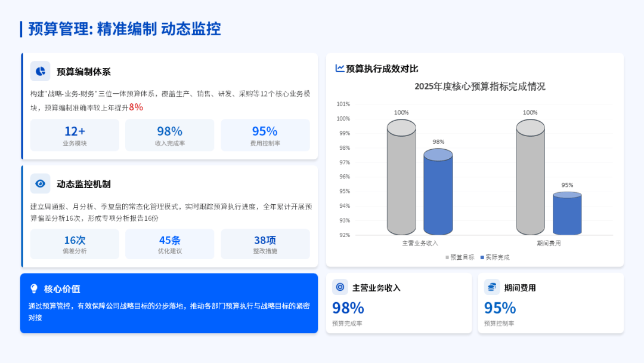This screenshot has height=363, width=644.
Task: Click the eye icon beside 动态监控机制
Action: pyautogui.click(x=41, y=183)
